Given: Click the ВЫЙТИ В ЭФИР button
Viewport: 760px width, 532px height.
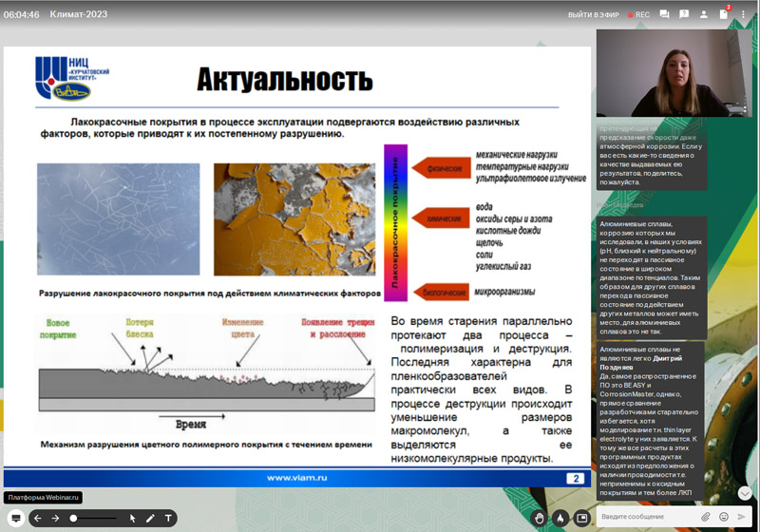Looking at the screenshot, I should pos(593,15).
